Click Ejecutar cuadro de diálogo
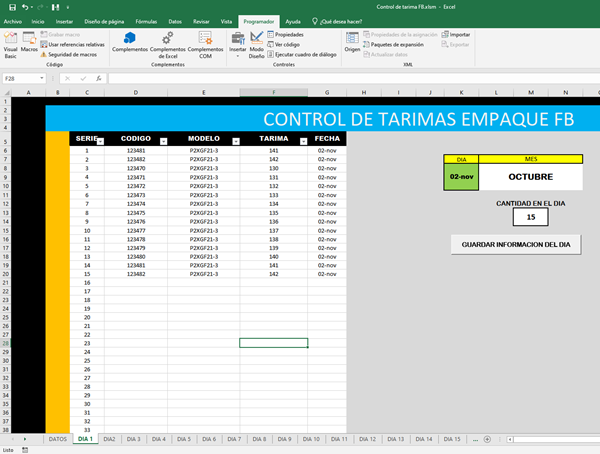Screen dimensions: 600x454 tap(302, 54)
